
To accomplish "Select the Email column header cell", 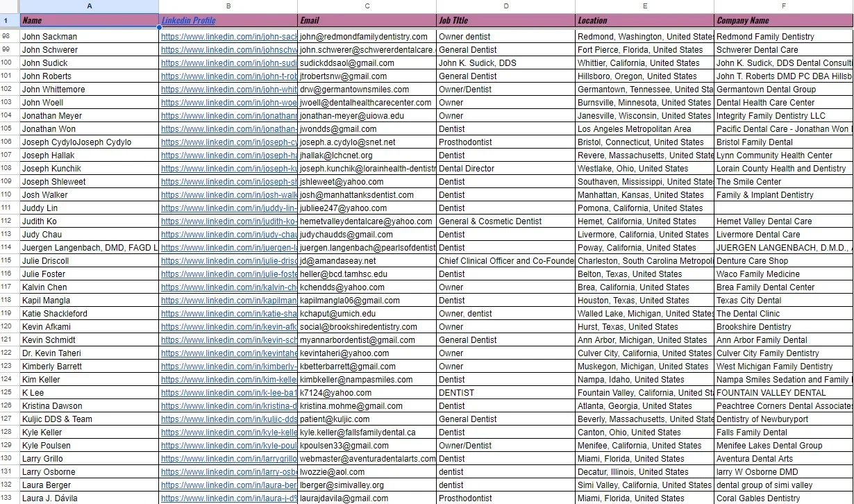I will click(x=366, y=20).
